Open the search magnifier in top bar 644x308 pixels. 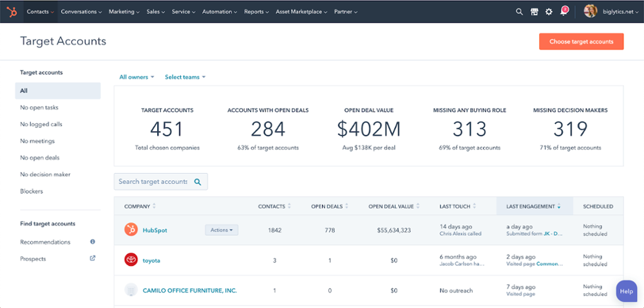519,12
